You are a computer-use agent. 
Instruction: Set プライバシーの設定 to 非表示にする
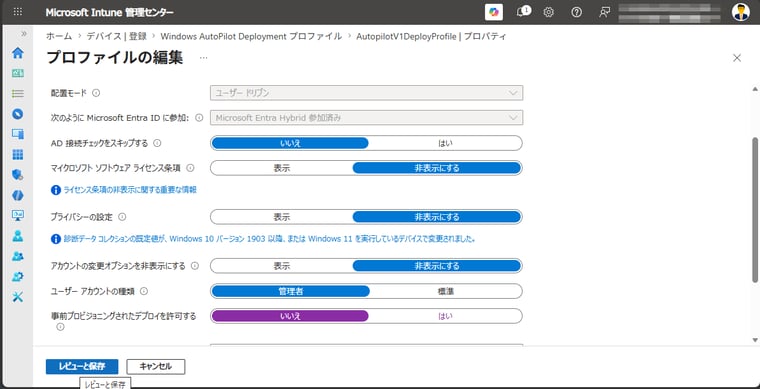click(x=437, y=217)
